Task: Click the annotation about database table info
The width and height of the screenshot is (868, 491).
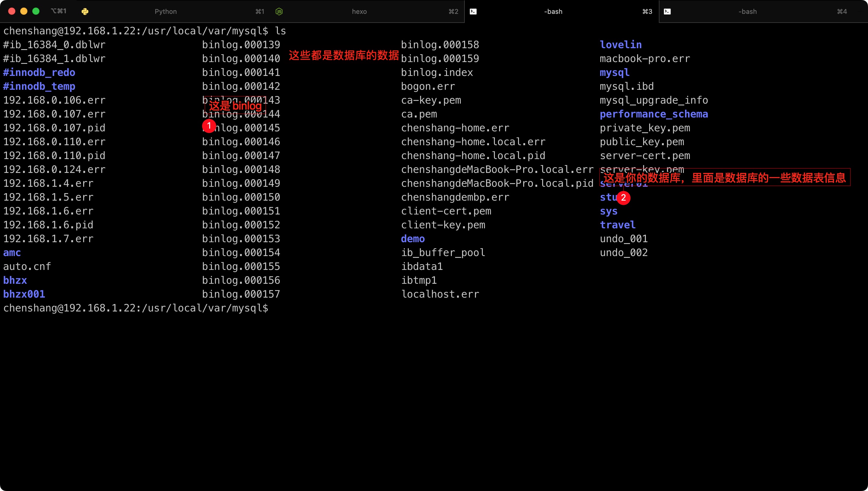Action: point(725,177)
